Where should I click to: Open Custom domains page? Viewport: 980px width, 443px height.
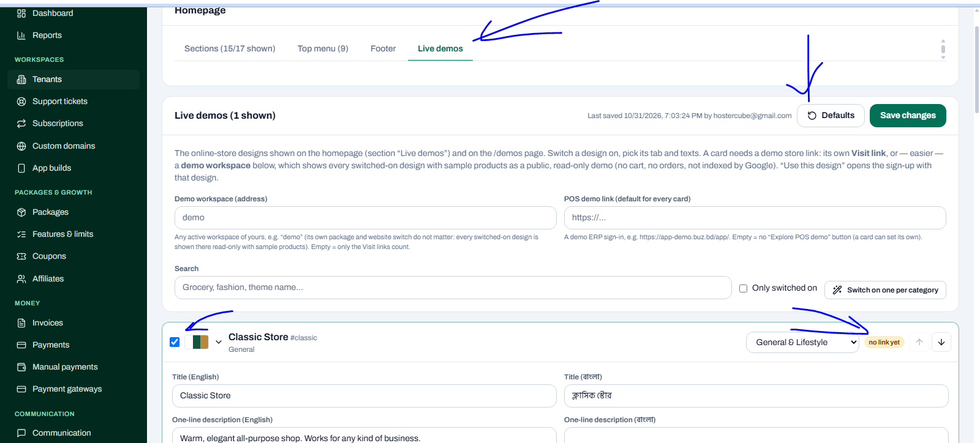(x=73, y=146)
